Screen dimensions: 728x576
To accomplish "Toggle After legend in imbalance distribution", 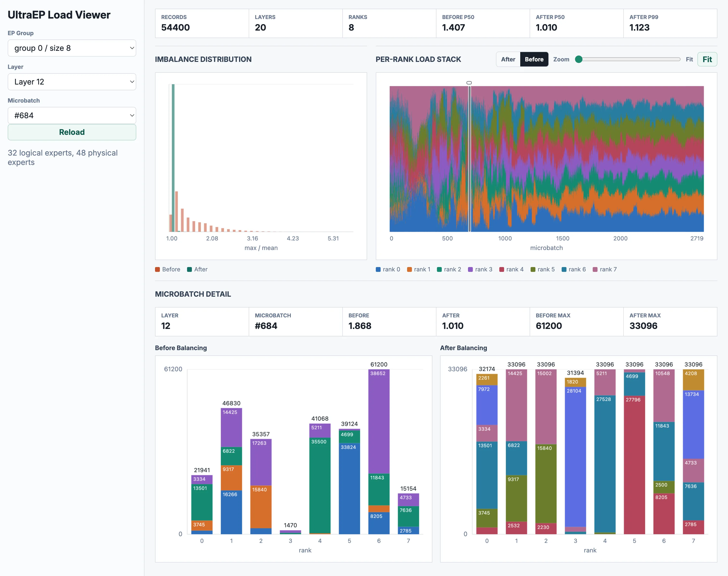I will [197, 269].
